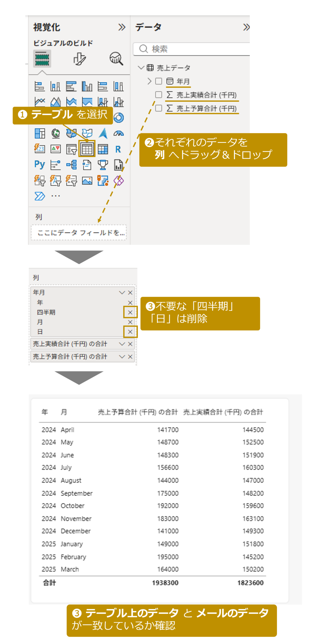Select the KPI visual icon
The image size is (325, 644).
[55, 149]
